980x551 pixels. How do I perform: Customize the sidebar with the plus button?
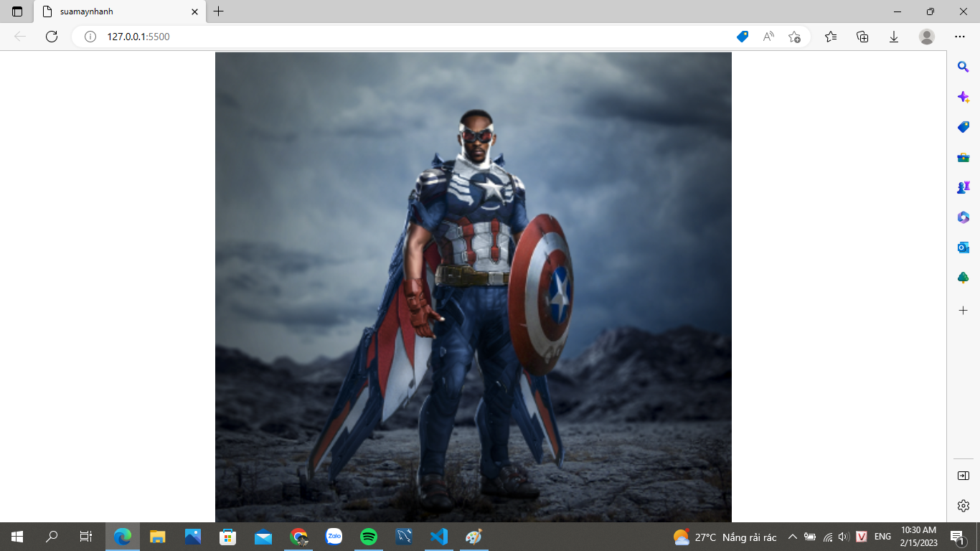963,311
